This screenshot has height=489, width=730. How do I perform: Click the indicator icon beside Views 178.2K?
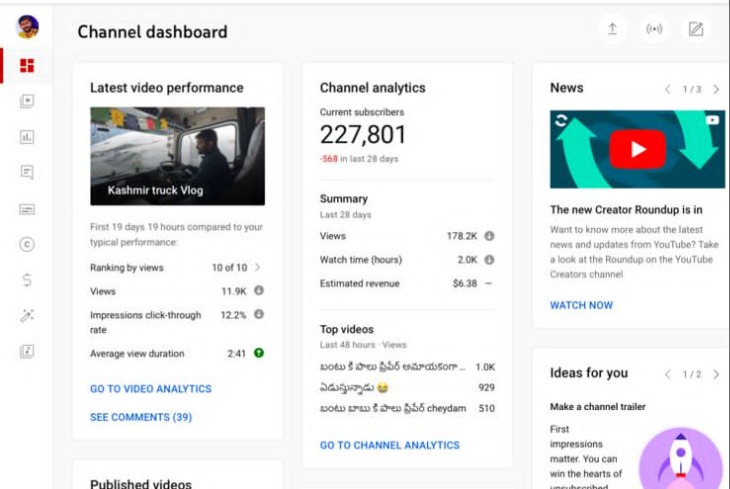click(x=489, y=236)
